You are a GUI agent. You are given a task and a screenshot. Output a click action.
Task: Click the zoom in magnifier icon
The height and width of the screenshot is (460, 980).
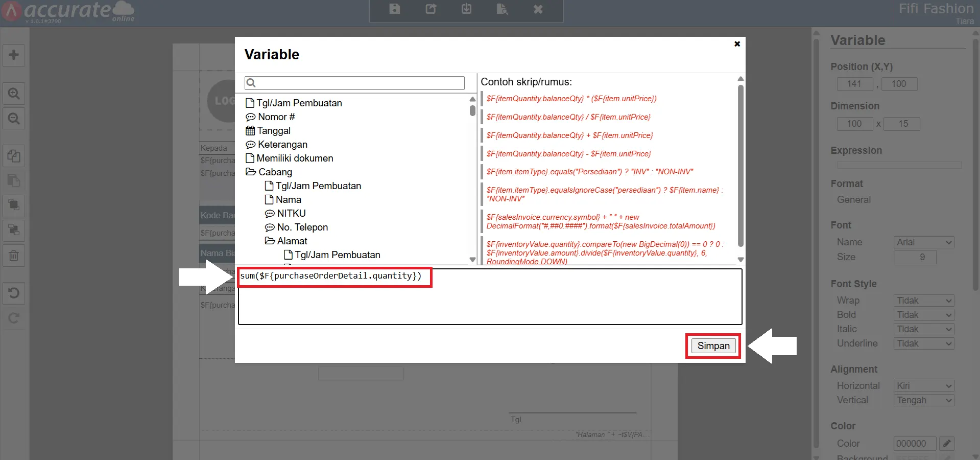coord(14,94)
